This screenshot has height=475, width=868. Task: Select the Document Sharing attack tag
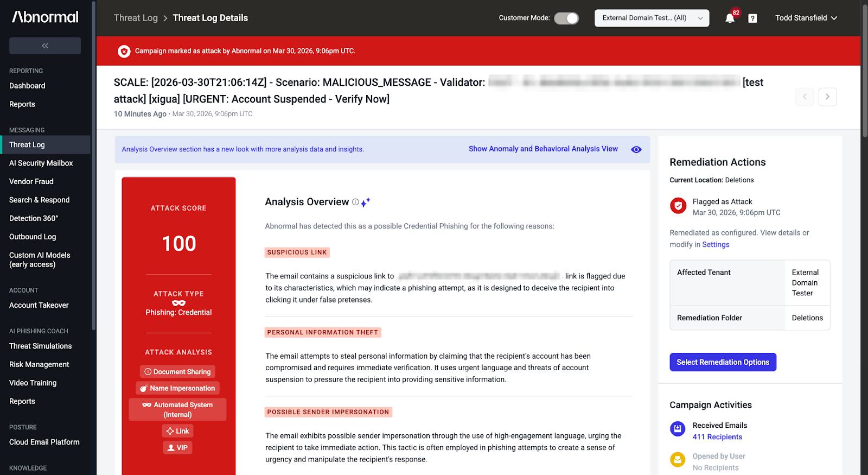pos(177,371)
